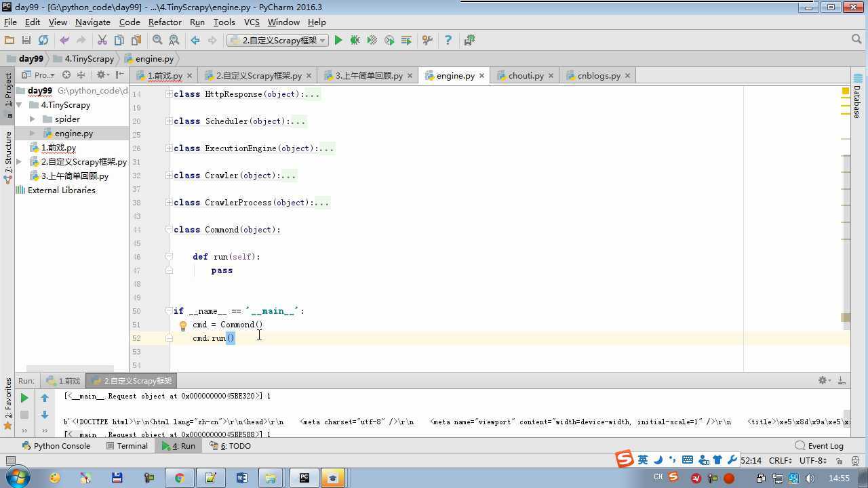Switch to cnblogs.py editor tab
This screenshot has width=868, height=488.
598,76
